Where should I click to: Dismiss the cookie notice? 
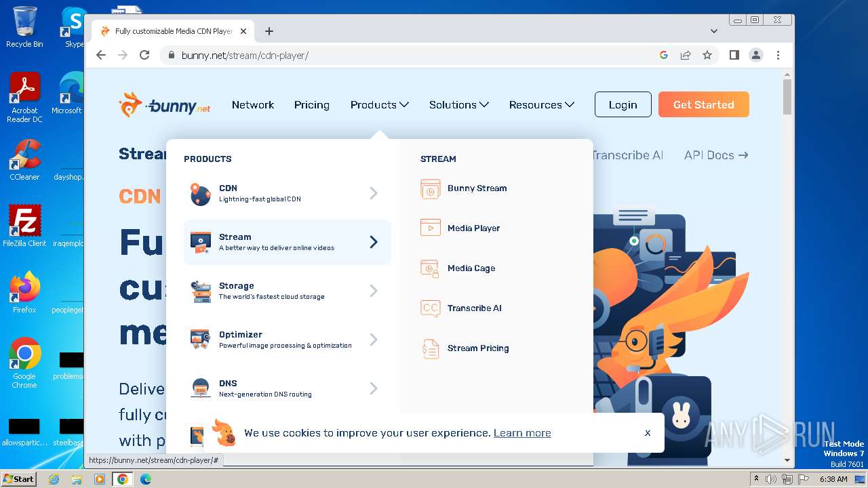(648, 432)
